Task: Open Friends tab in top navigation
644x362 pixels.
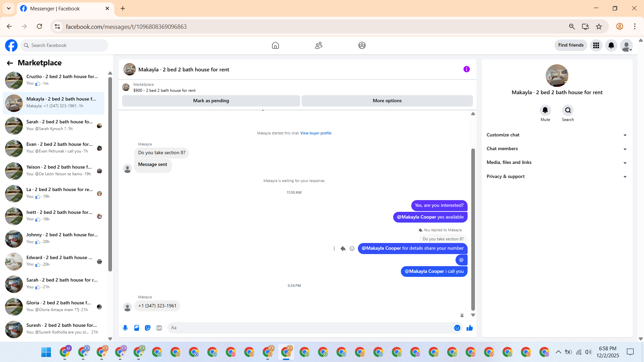Action: tap(319, 45)
